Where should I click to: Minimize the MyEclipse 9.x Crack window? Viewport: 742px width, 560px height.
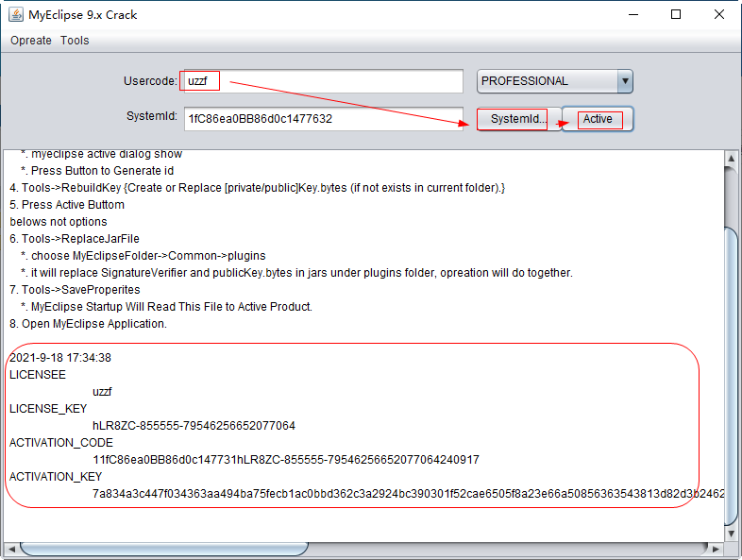[x=632, y=14]
